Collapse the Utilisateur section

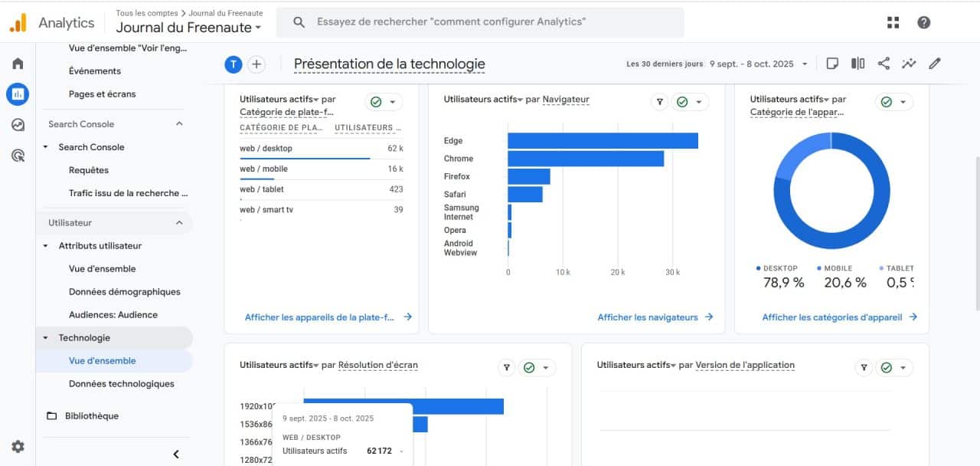tap(179, 223)
